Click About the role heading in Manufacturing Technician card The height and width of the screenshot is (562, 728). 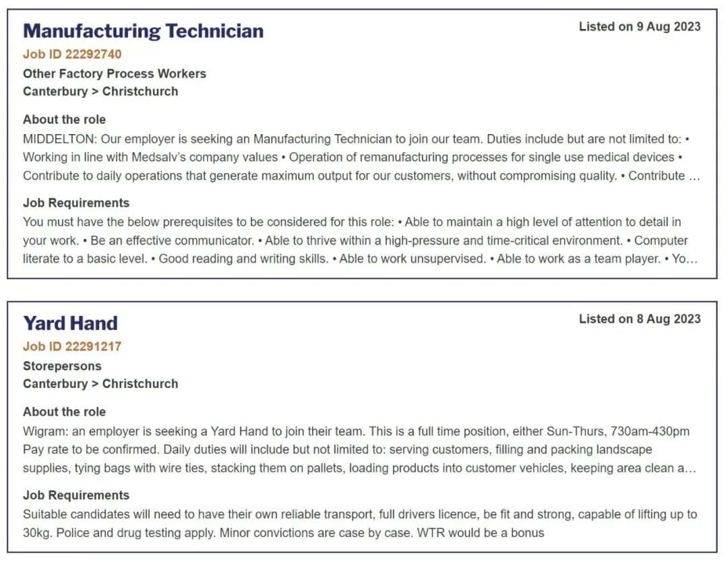[x=64, y=120]
